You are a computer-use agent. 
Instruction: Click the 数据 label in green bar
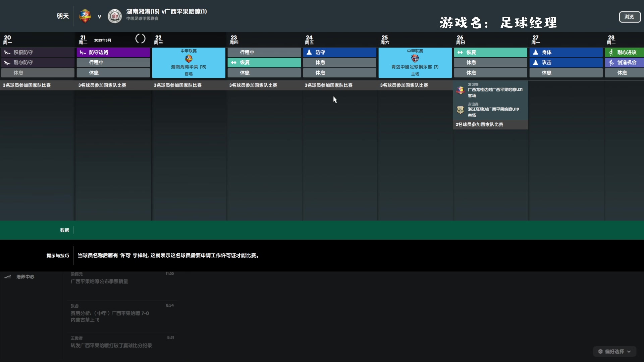pos(64,230)
